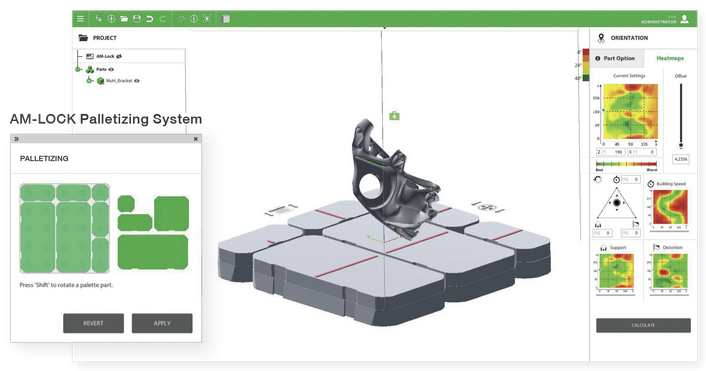This screenshot has width=706, height=371.
Task: Toggle visibility eye for MuH_Bracket
Action: click(137, 81)
